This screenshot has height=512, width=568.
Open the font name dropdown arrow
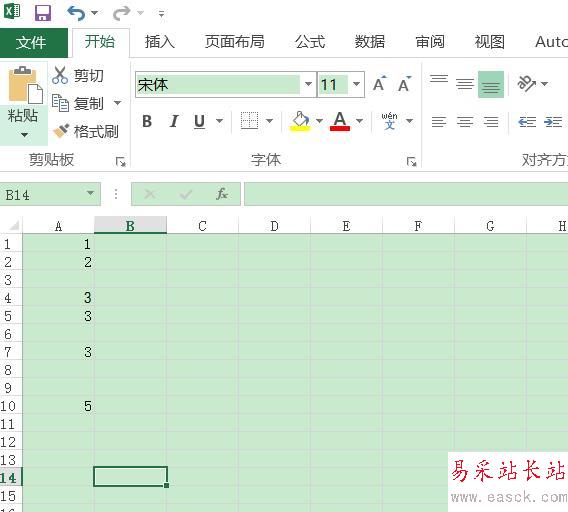[308, 84]
